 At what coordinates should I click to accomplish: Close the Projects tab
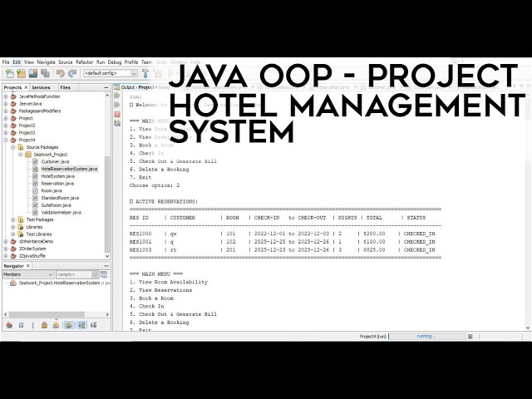26,87
